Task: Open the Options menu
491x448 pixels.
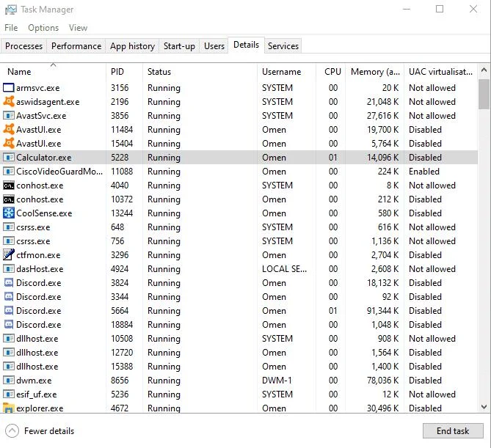Action: [x=43, y=28]
